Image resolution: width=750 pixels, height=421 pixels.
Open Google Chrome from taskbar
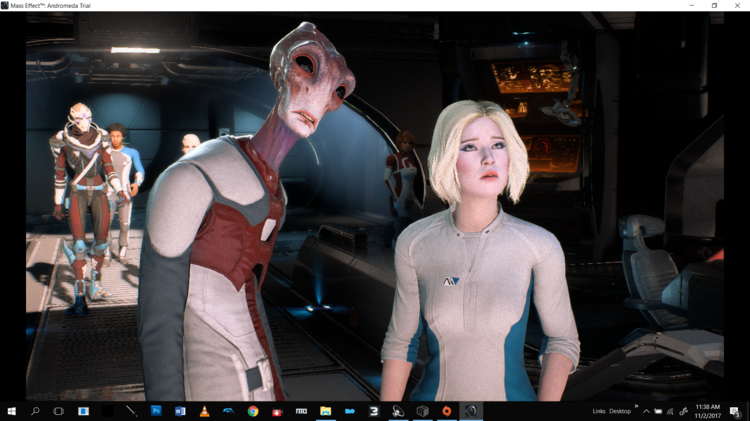click(x=253, y=411)
